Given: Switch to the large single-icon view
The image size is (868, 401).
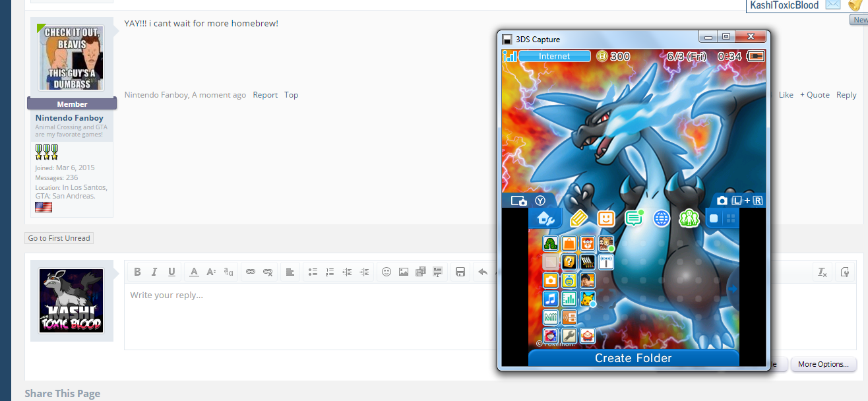Looking at the screenshot, I should (x=713, y=218).
